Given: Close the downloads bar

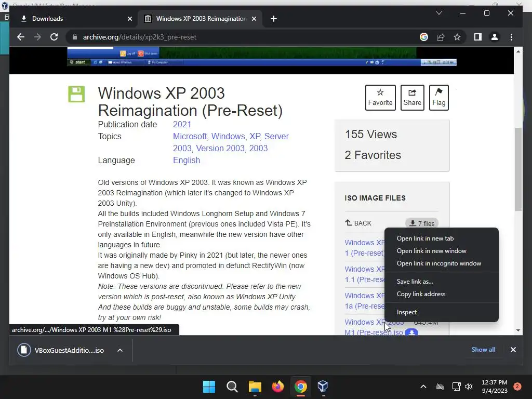Looking at the screenshot, I should click(x=513, y=350).
